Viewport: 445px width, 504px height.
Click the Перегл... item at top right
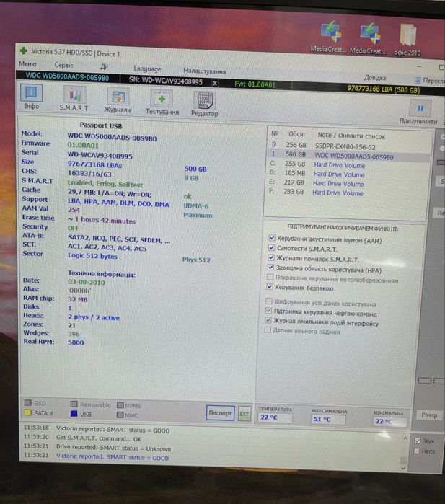[431, 80]
